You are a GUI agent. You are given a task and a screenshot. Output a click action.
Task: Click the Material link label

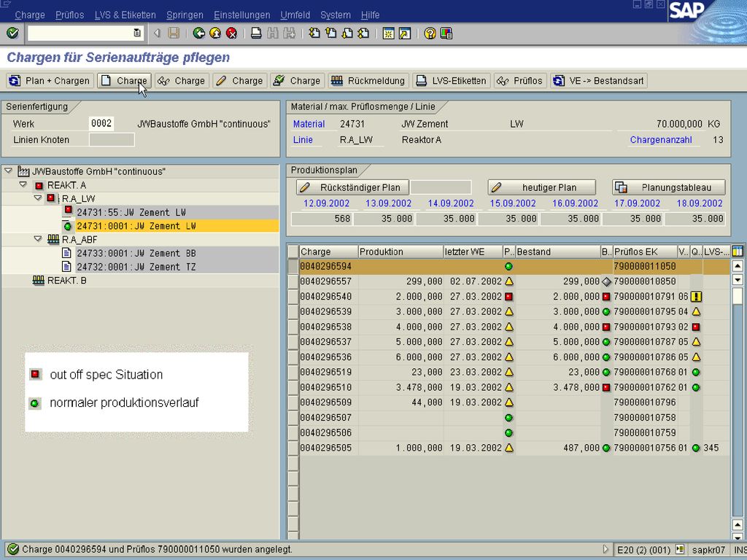(x=309, y=124)
